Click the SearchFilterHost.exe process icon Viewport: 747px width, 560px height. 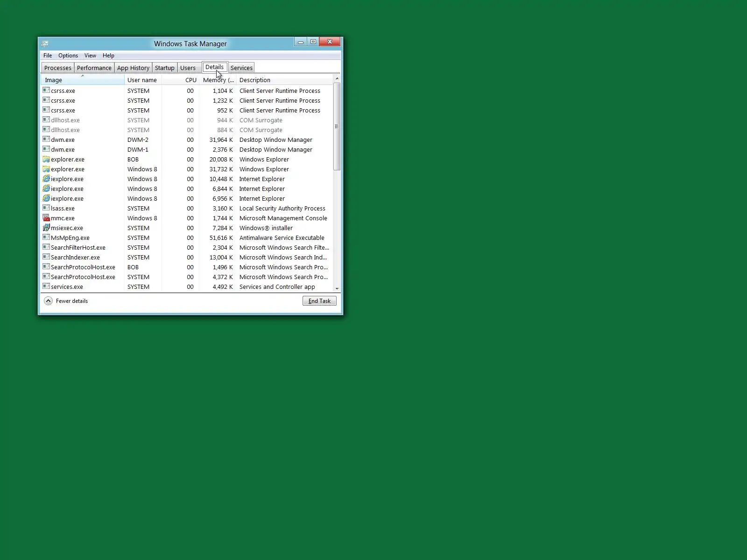click(x=46, y=247)
